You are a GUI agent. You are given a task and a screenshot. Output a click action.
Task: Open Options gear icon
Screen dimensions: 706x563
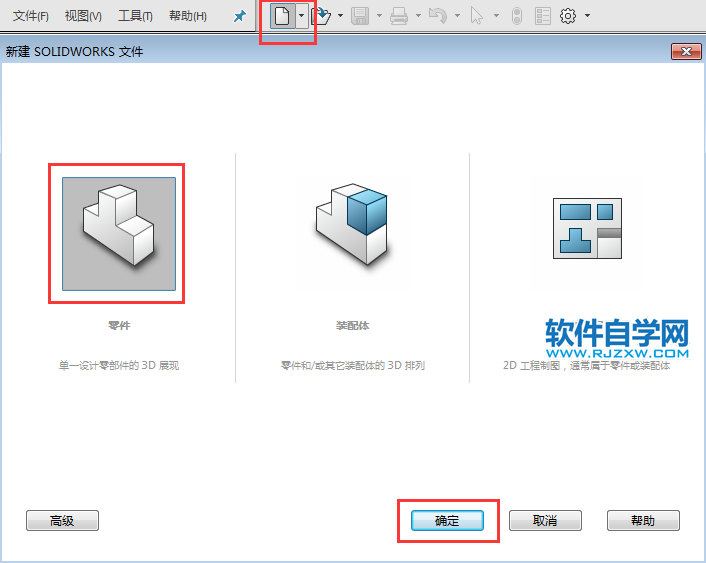pos(568,16)
